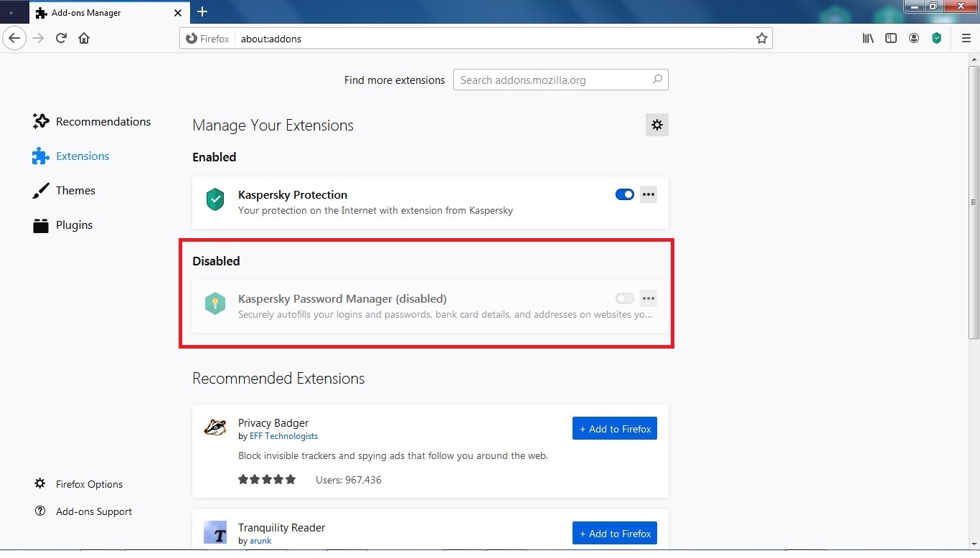Click the Kaspersky Protection toolbar shield icon

(936, 38)
